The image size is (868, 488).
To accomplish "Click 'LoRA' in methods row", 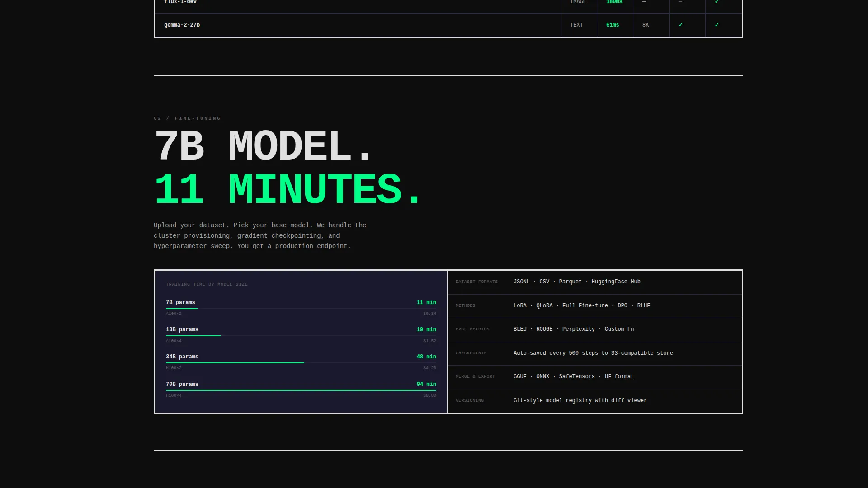I will tap(520, 305).
